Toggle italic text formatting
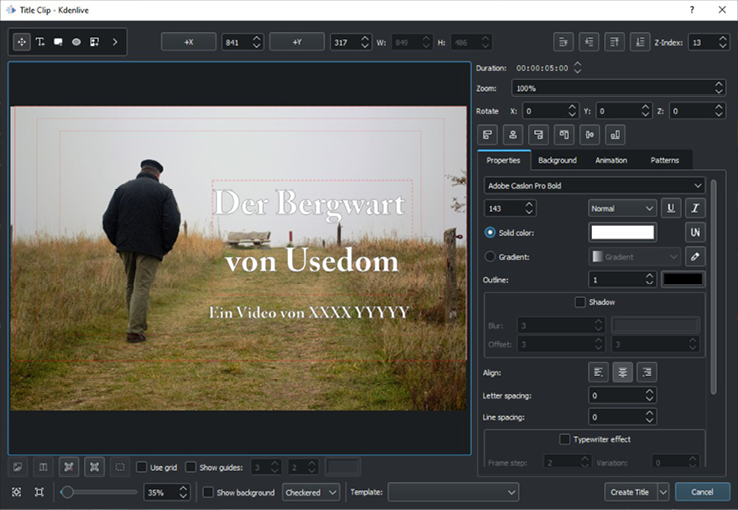 (x=695, y=208)
